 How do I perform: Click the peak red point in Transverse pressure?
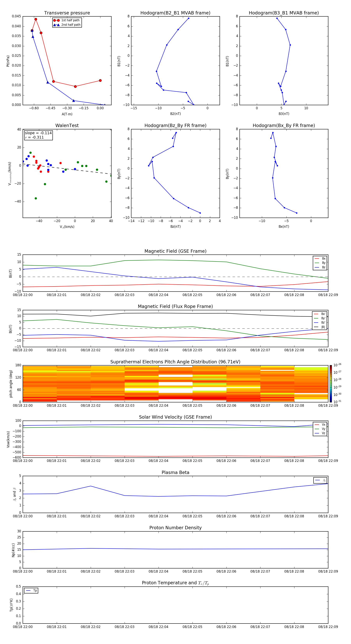(36, 19)
